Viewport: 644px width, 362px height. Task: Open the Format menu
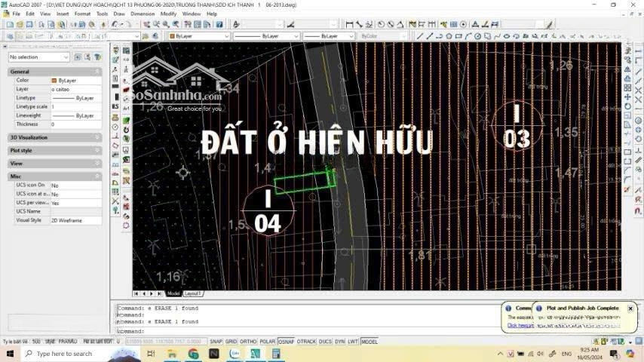[82, 14]
